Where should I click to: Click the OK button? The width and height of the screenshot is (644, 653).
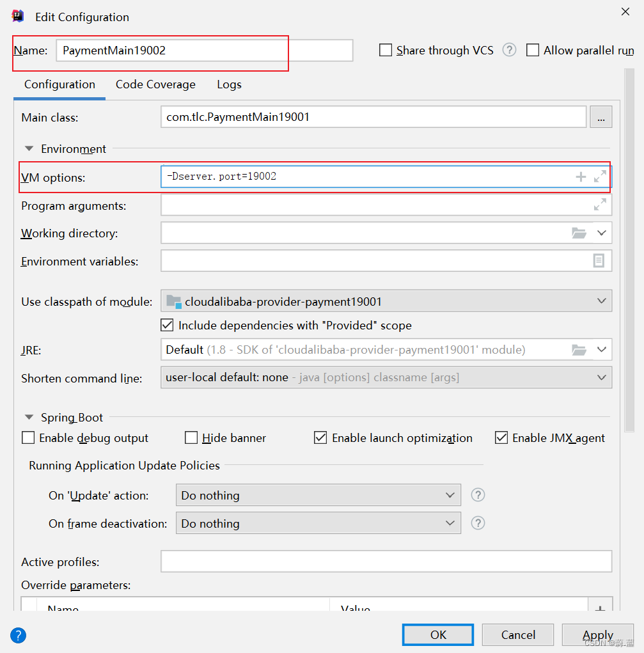click(438, 634)
